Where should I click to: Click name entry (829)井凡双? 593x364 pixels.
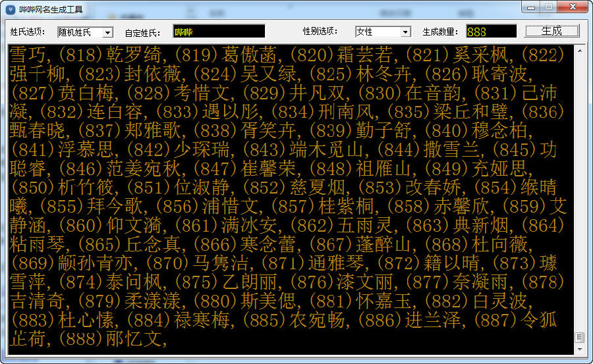(x=295, y=93)
